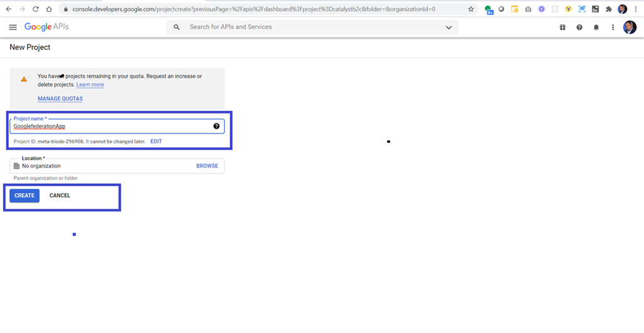
Task: Open the Learn more link
Action: (90, 85)
